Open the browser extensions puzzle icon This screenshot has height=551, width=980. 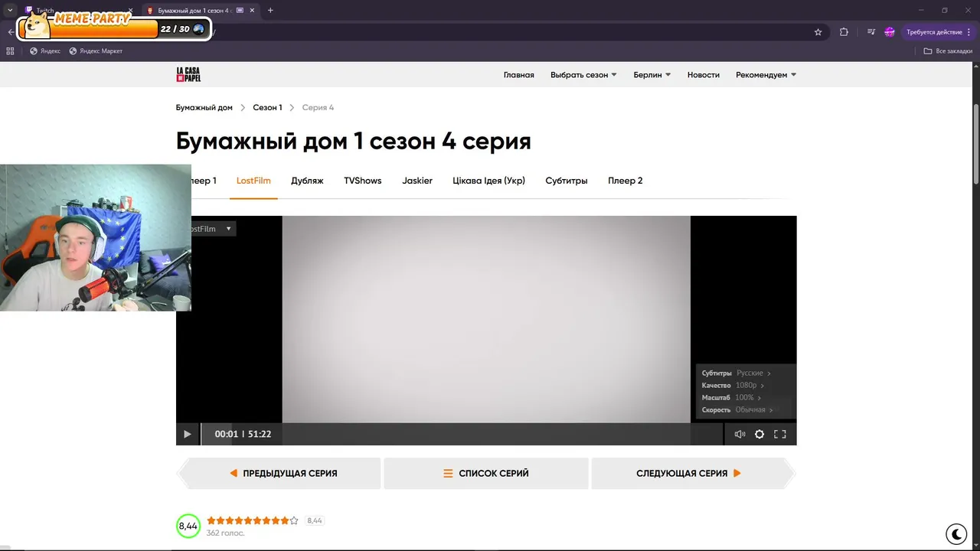pos(844,32)
